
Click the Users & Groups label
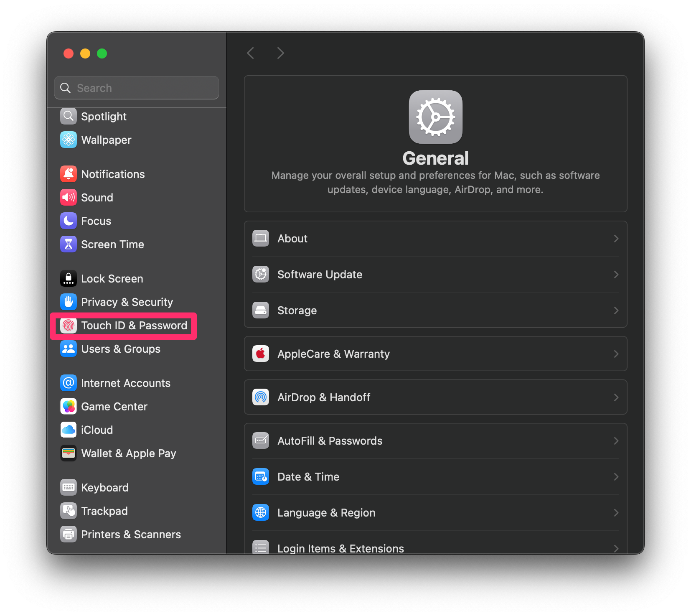pos(121,349)
